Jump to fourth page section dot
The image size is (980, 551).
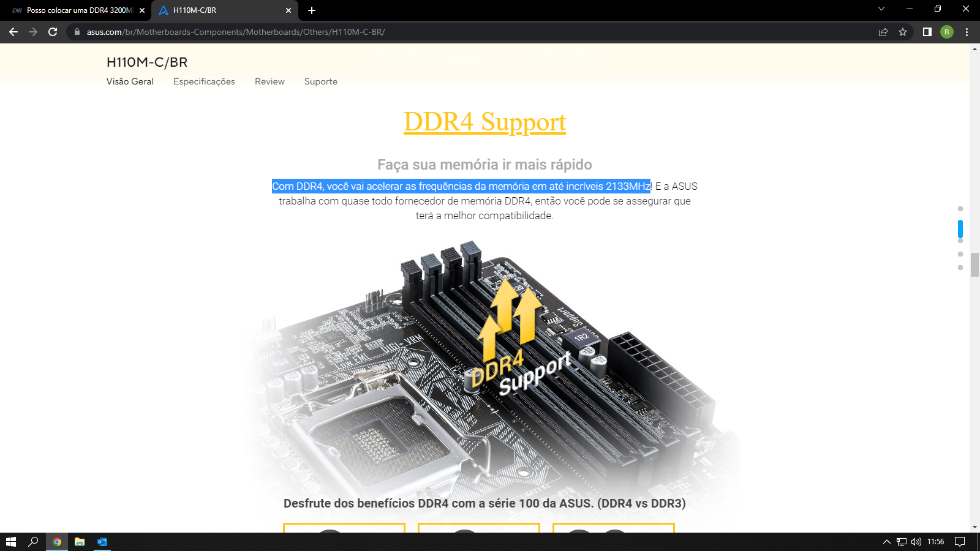[960, 254]
